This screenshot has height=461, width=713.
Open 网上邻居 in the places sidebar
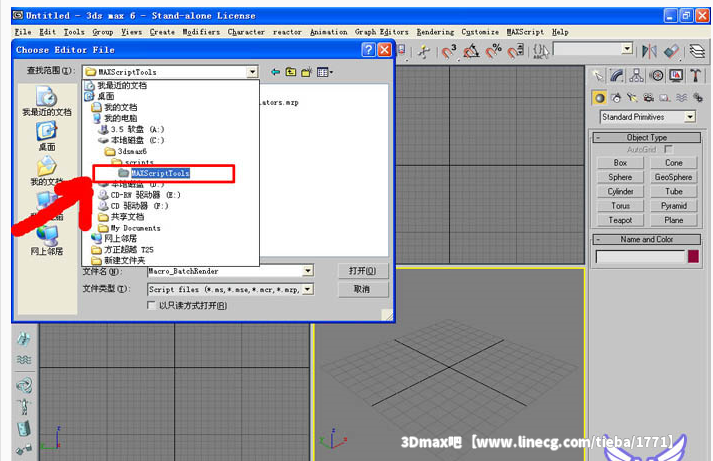[47, 241]
